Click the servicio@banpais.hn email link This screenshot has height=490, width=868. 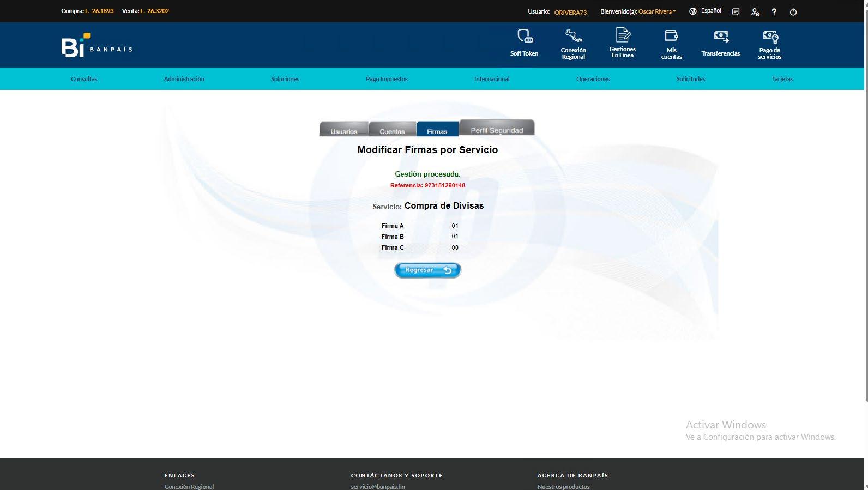click(x=378, y=486)
